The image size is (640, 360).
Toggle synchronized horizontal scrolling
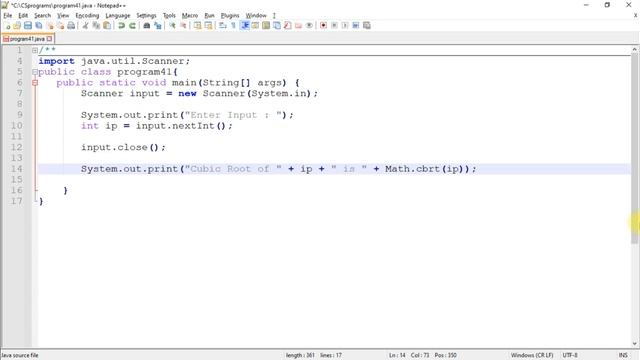209,26
